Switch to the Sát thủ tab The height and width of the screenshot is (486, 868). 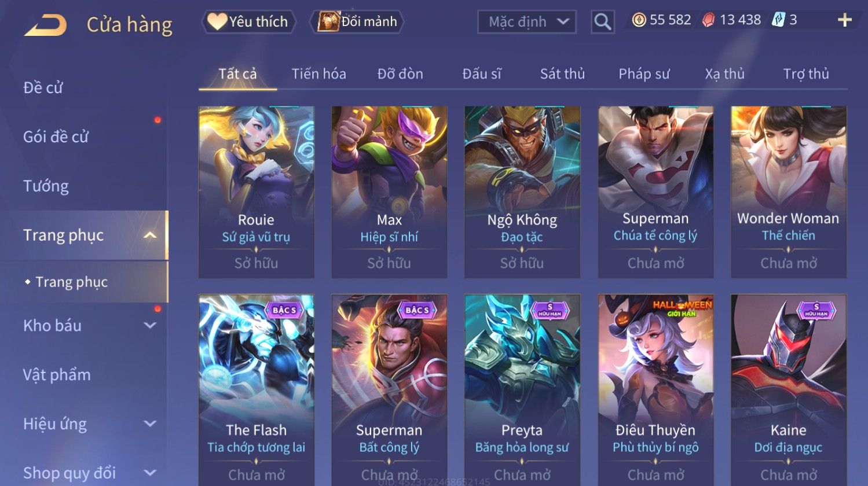point(562,74)
